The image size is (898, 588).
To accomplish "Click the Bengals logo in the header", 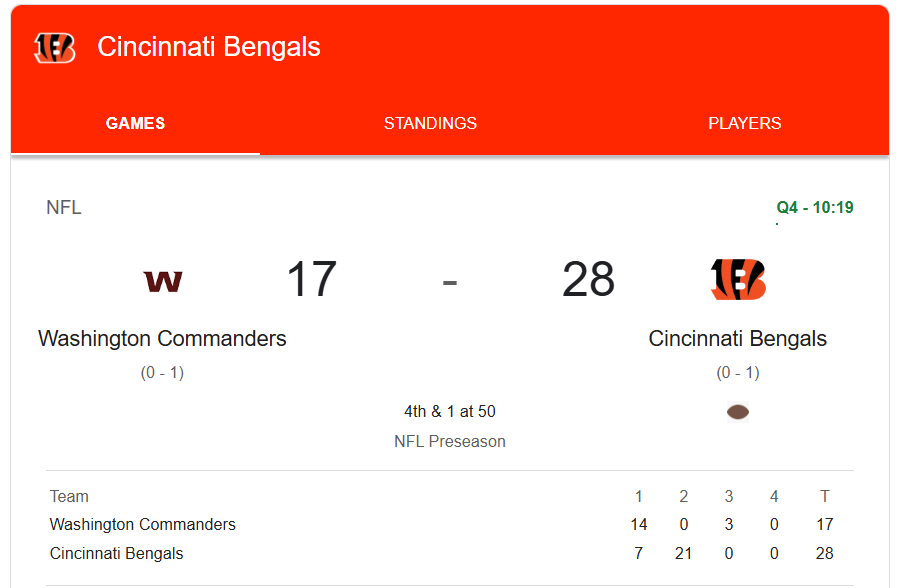I will pyautogui.click(x=54, y=48).
